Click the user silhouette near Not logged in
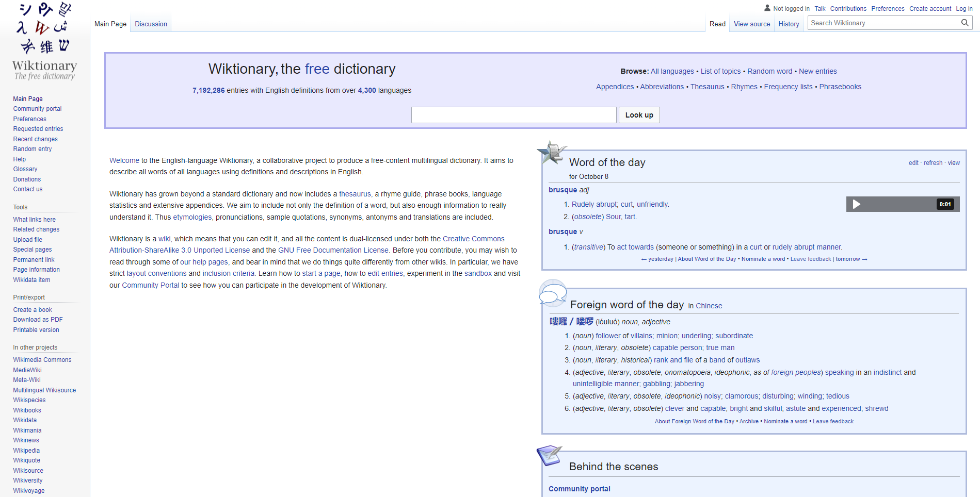 (x=766, y=8)
